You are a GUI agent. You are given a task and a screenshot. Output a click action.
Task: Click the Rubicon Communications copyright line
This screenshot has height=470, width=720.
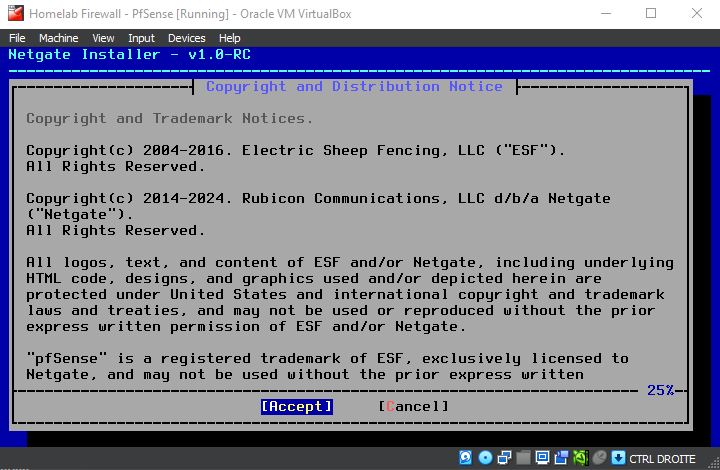(x=318, y=198)
